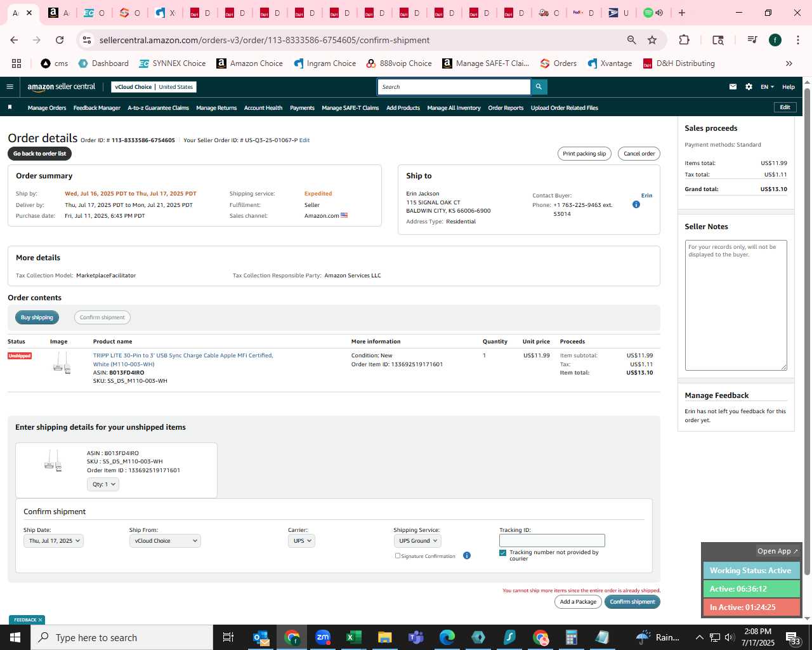Go back with the browser back arrow
The image size is (812, 650).
pos(14,40)
